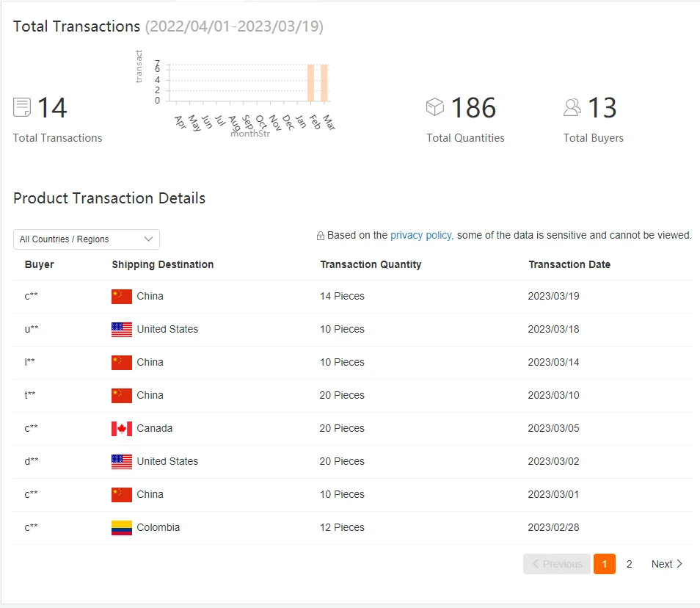Click the February bar in chart
700x608 pixels.
tap(310, 83)
